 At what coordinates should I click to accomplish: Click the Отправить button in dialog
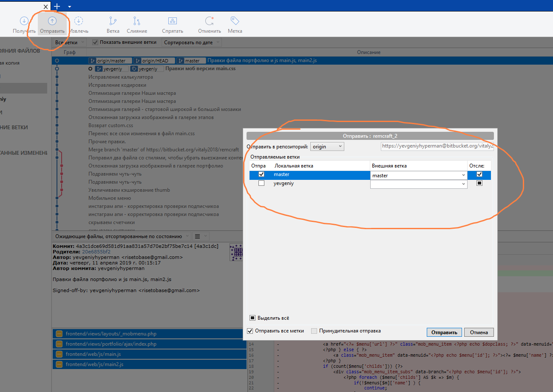click(x=444, y=332)
